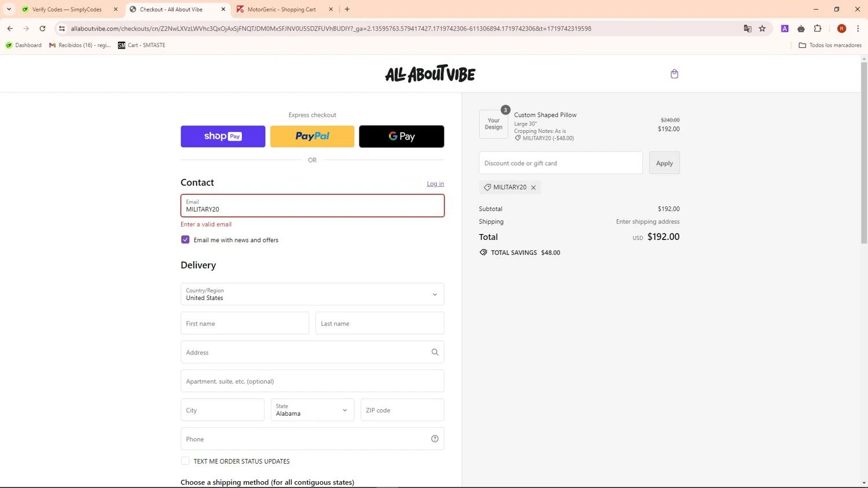Click the extension icon left of the puzzle icon
This screenshot has width=868, height=488.
coord(801,28)
